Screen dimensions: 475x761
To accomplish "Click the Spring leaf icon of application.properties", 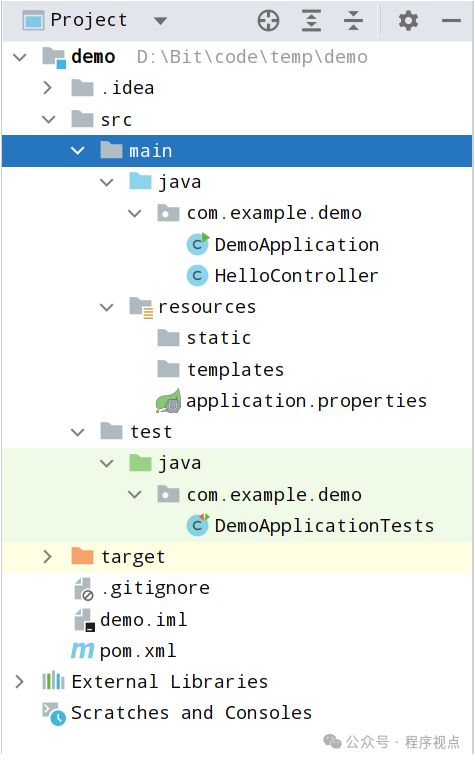I will pos(168,401).
